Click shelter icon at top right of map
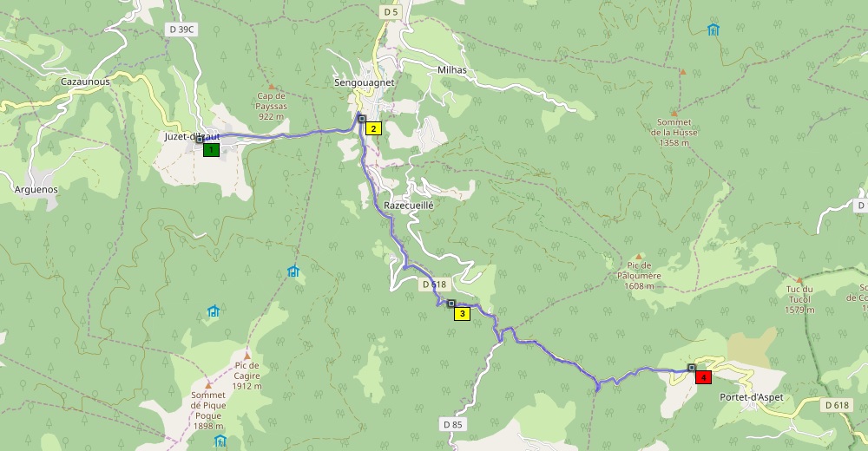The image size is (868, 451). 713,29
